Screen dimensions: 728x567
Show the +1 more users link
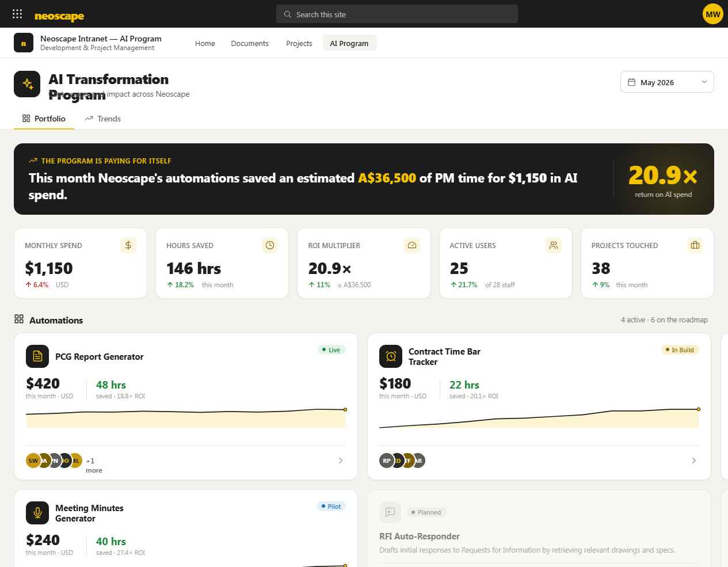[94, 465]
